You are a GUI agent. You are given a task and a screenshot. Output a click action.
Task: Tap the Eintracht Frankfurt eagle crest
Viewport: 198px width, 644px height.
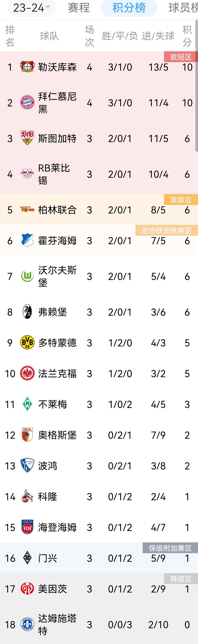(x=27, y=373)
